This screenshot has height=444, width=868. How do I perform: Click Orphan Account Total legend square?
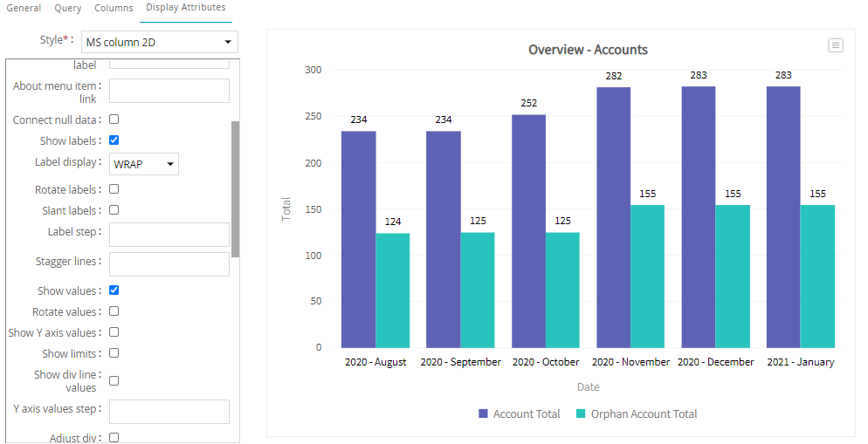click(582, 414)
